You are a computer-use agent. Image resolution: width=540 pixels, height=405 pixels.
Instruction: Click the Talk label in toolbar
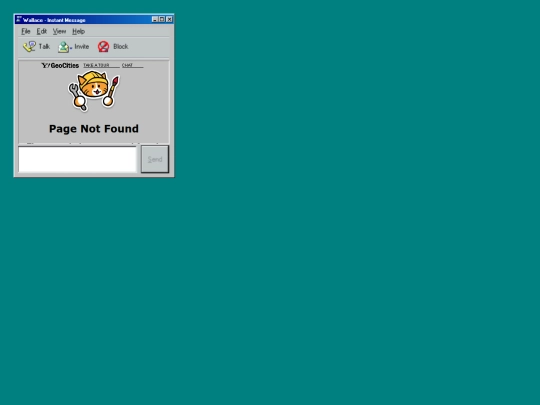tap(44, 46)
